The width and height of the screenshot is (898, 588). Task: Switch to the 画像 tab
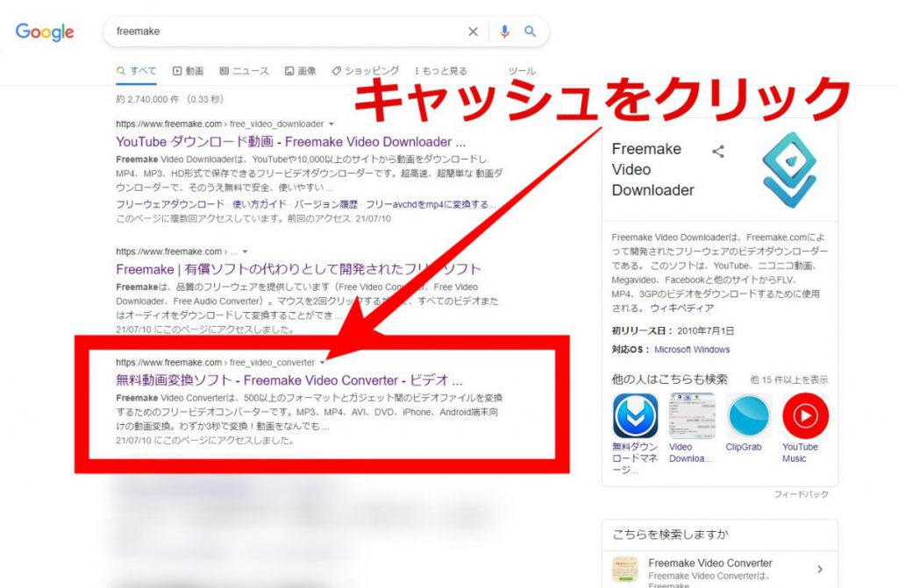pos(301,71)
